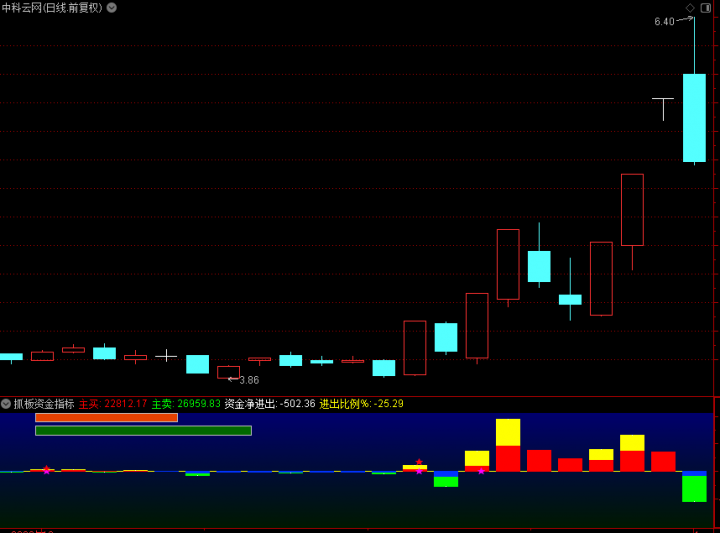Click the tallest yellow-red stacked volume bar
Image resolution: width=720 pixels, height=533 pixels.
point(508,445)
